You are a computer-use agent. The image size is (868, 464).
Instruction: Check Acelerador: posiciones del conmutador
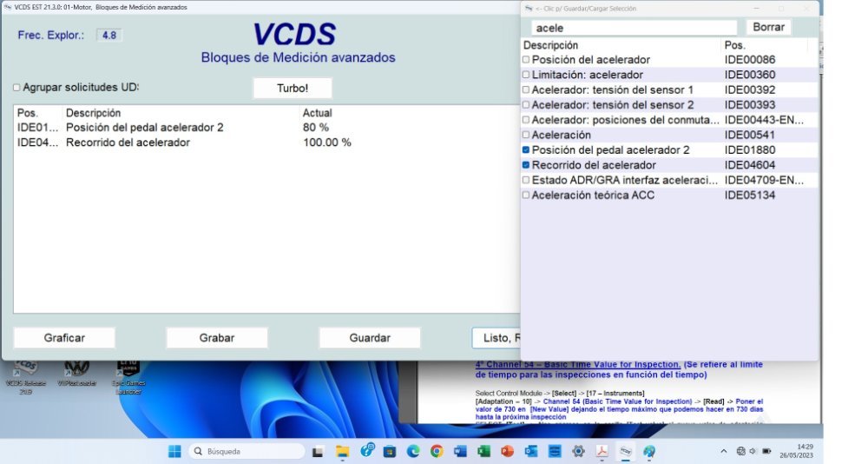coord(526,120)
